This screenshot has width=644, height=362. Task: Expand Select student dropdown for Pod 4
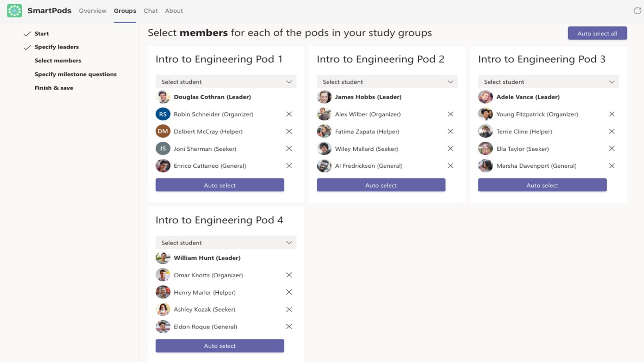coord(226,243)
